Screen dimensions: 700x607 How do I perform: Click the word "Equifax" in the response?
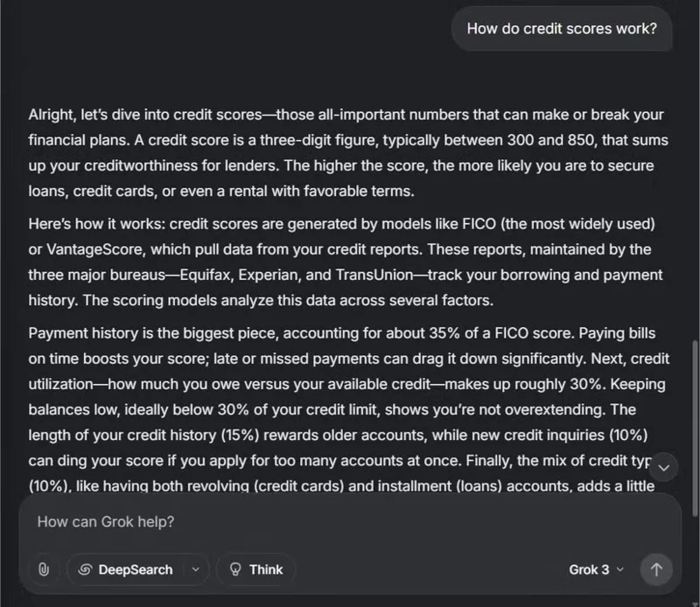pyautogui.click(x=206, y=275)
